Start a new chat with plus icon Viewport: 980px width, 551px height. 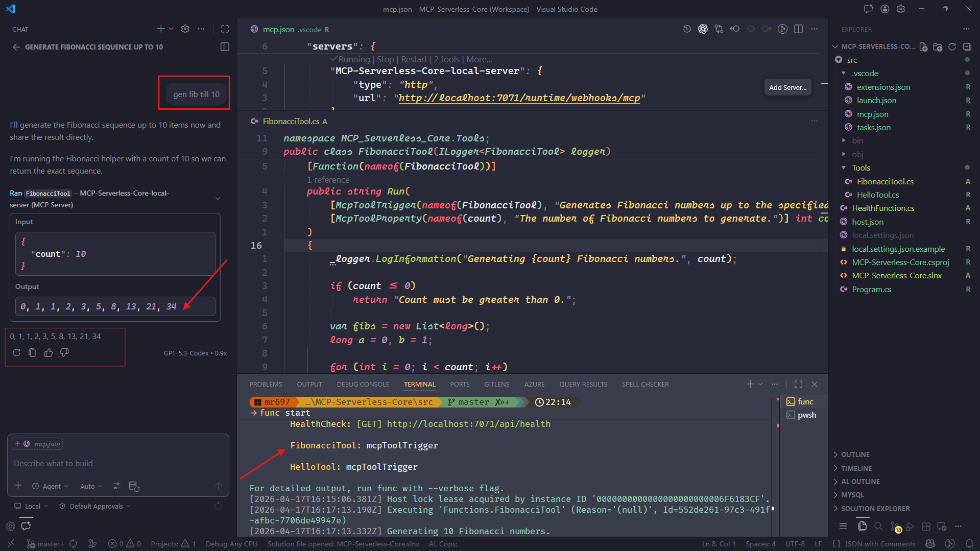tap(161, 29)
